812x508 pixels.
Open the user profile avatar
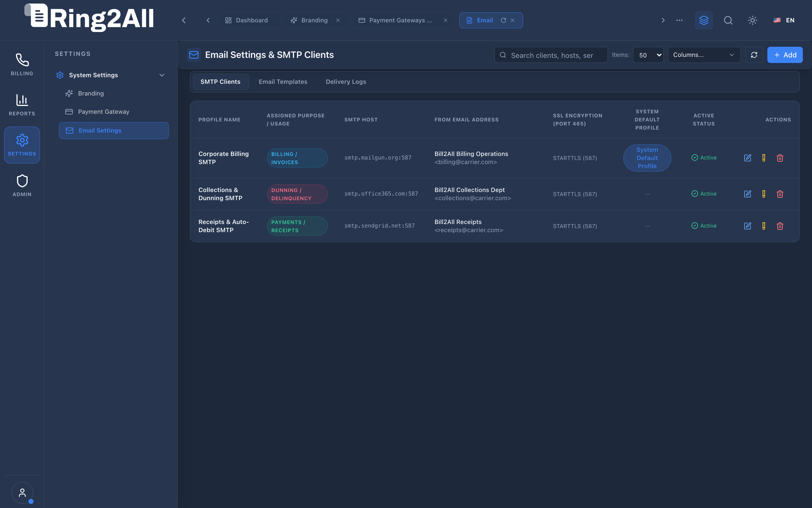pyautogui.click(x=22, y=493)
